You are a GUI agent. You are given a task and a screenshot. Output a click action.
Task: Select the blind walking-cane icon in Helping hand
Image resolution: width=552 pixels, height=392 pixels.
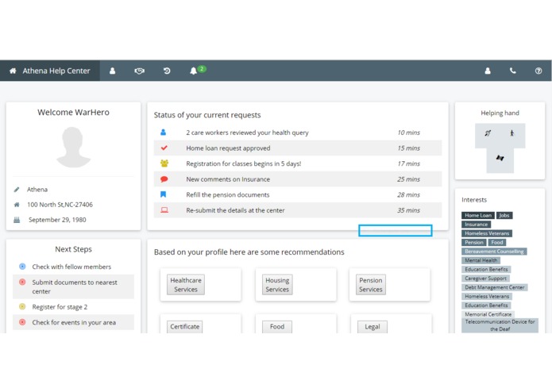coord(511,133)
